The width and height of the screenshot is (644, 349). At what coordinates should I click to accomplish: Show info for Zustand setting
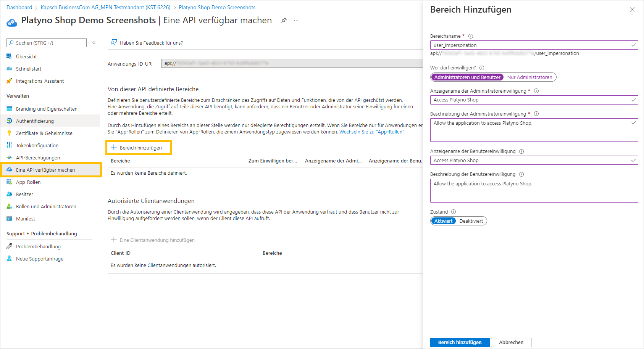point(454,212)
